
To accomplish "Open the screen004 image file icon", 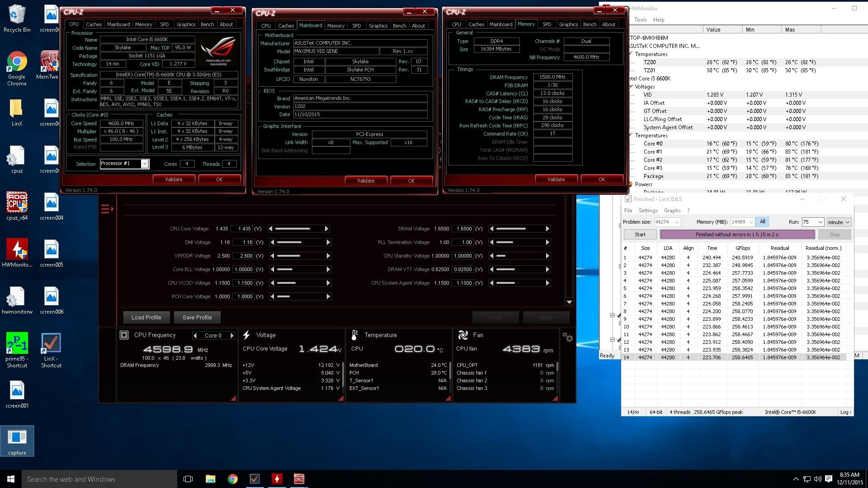I will [51, 206].
